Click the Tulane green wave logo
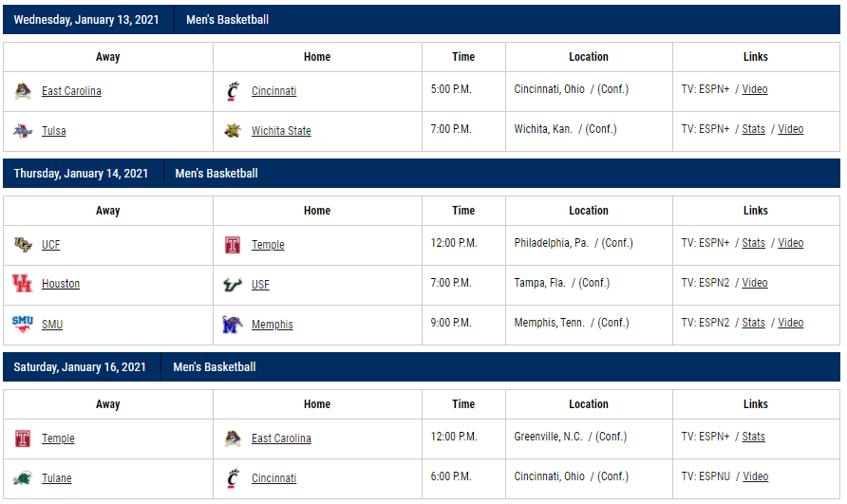The image size is (847, 504). point(23,478)
